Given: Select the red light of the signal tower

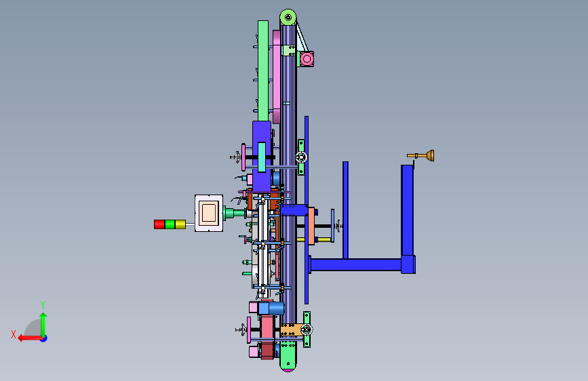Looking at the screenshot, I should pyautogui.click(x=159, y=224).
